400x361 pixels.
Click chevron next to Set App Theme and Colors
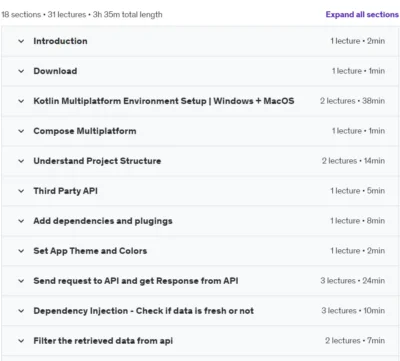[21, 251]
